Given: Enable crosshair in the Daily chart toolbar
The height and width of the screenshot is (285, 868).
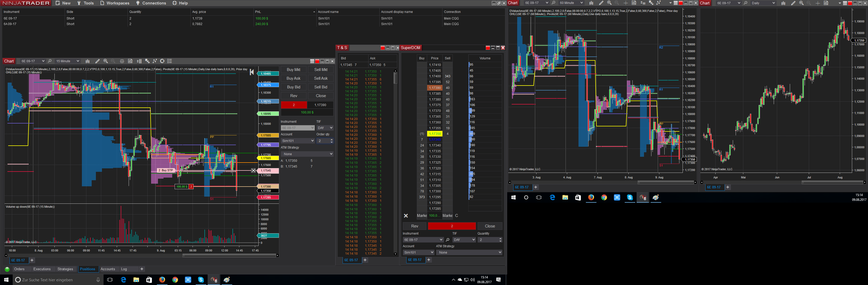Looking at the screenshot, I should (818, 3).
